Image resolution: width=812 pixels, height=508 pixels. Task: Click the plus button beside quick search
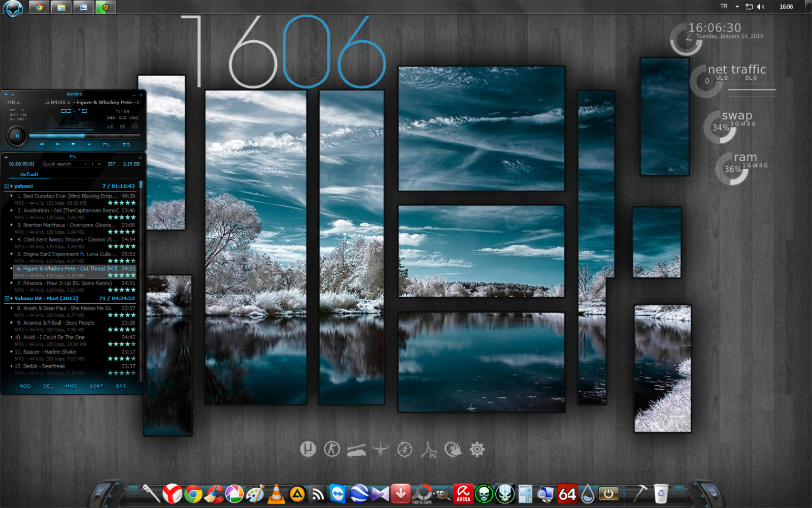92,164
